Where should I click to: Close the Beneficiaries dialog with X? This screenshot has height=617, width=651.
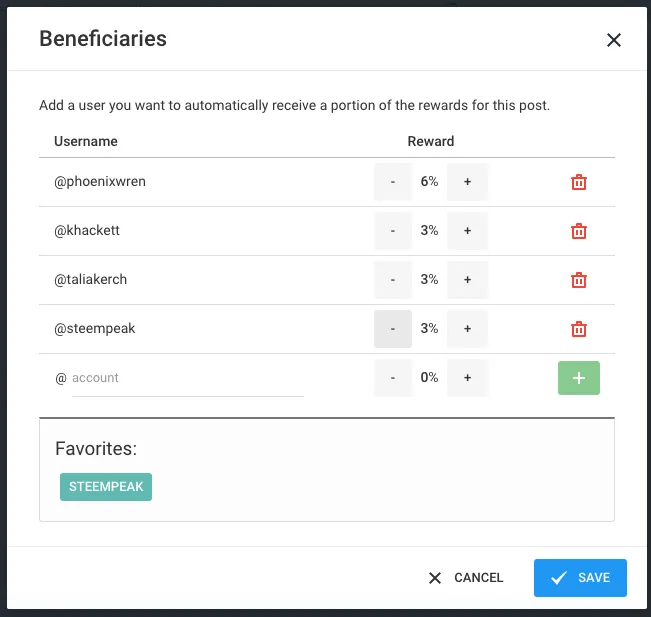614,40
